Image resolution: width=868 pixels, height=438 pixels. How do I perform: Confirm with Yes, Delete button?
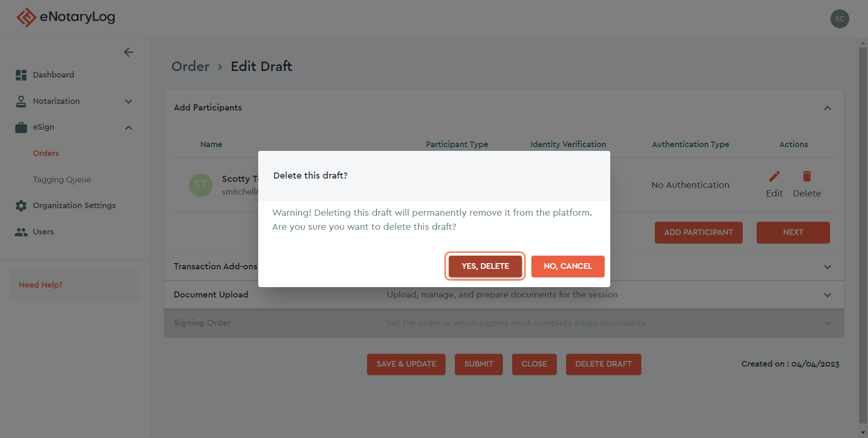[485, 266]
